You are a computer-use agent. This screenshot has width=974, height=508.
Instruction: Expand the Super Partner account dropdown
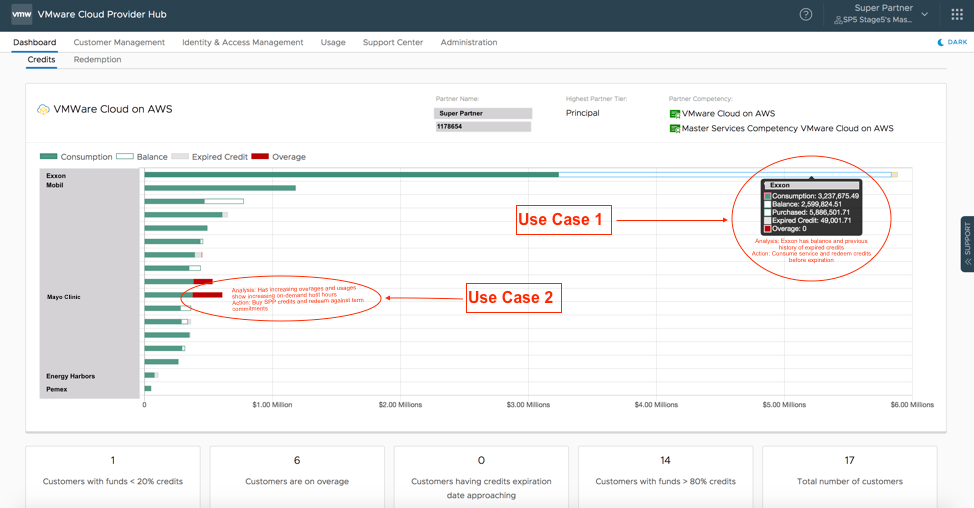tap(881, 14)
